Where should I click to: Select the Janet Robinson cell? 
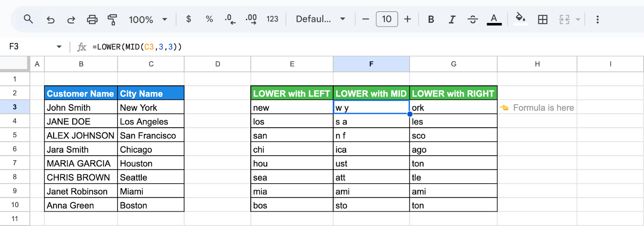pos(81,191)
